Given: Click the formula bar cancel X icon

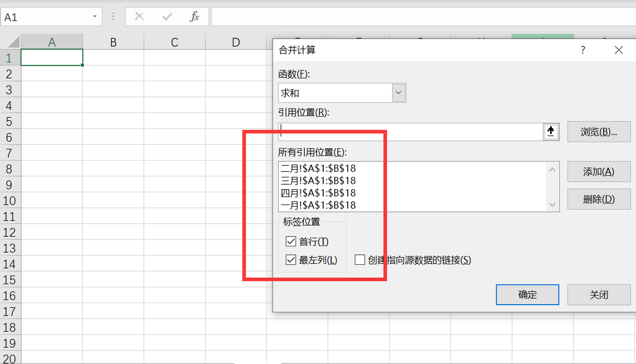Looking at the screenshot, I should tap(139, 16).
